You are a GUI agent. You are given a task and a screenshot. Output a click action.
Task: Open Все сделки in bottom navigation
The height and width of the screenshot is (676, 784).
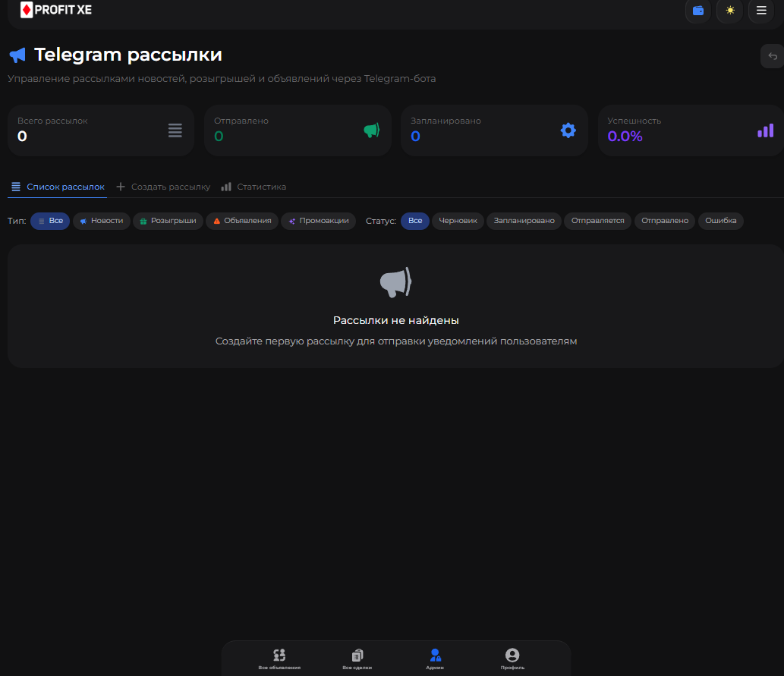pyautogui.click(x=357, y=659)
